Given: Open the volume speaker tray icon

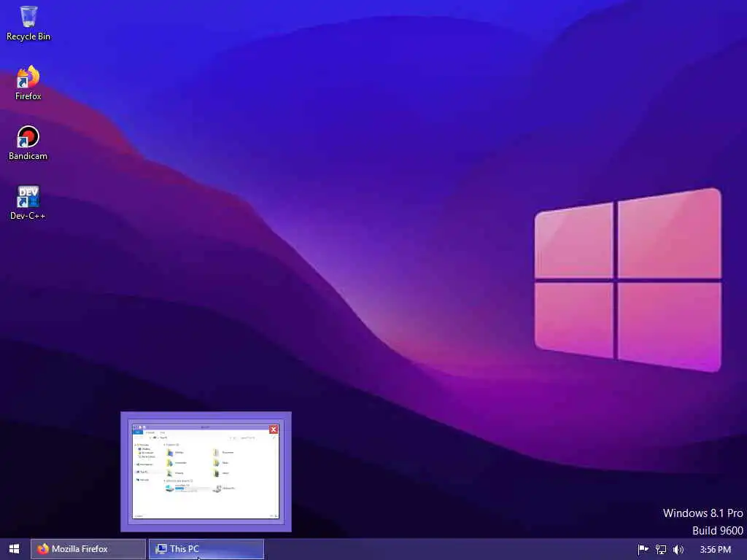Looking at the screenshot, I should [x=678, y=550].
